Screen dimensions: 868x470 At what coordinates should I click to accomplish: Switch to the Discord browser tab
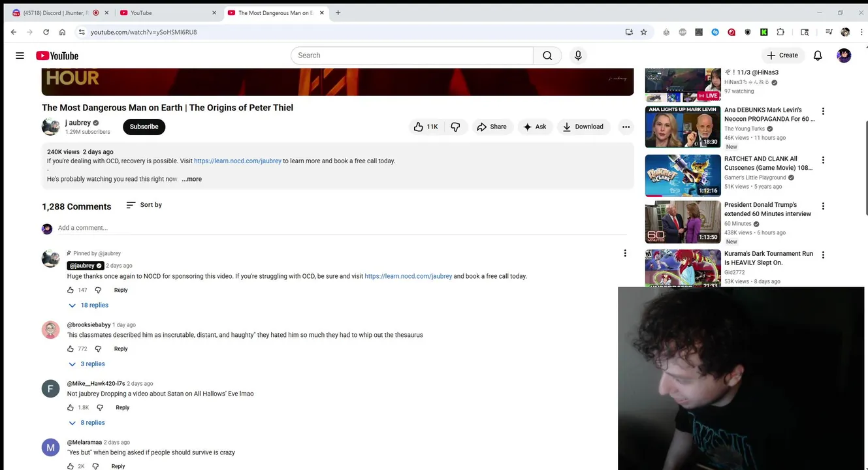pos(56,12)
